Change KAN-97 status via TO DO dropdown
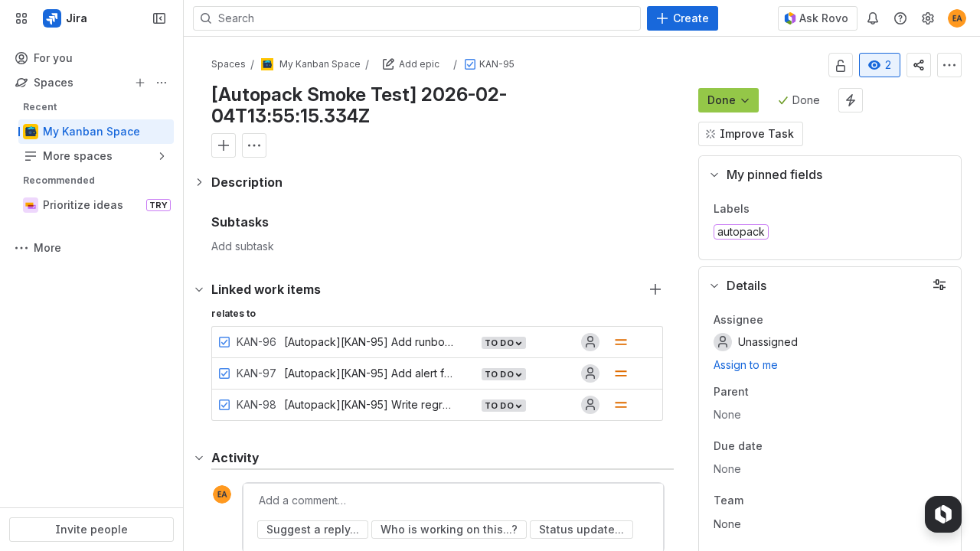 point(503,374)
